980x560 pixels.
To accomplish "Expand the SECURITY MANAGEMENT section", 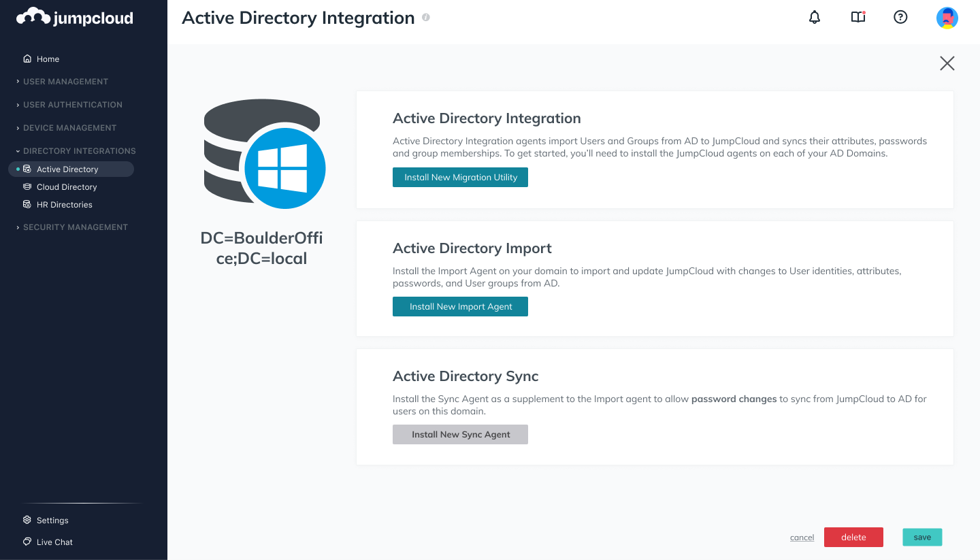I will click(75, 227).
